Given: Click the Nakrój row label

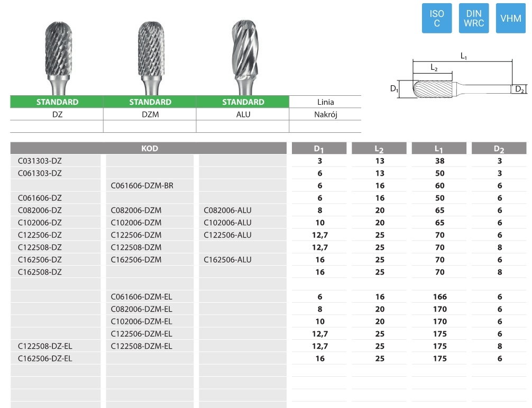Looking at the screenshot, I should click(x=325, y=114).
